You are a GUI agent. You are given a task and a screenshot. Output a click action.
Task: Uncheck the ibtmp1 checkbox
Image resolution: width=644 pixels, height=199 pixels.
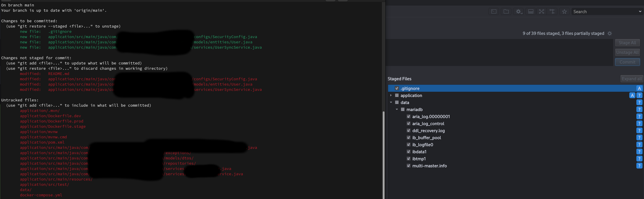pyautogui.click(x=409, y=159)
